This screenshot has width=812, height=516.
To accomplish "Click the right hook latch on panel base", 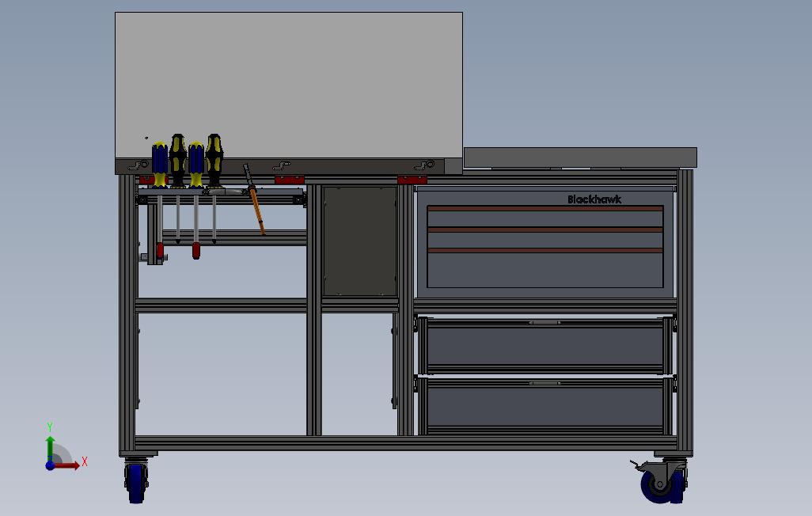I will coord(424,165).
